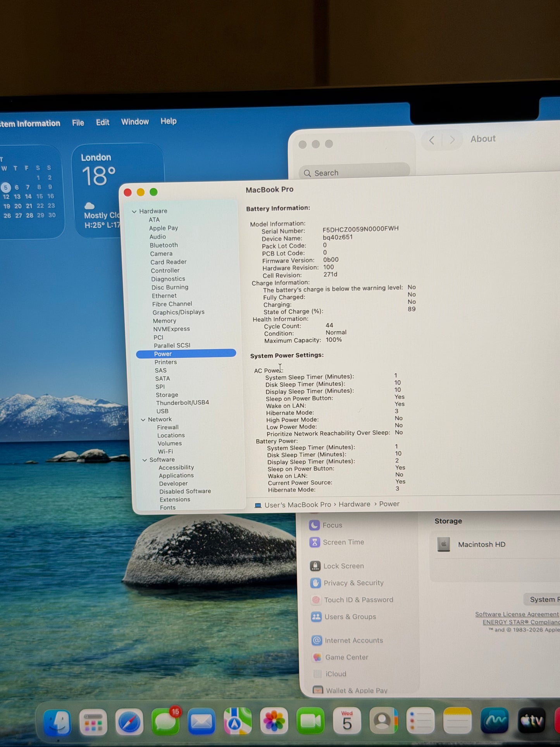Click the battery serial number F5DHCZ0059N0000FWH
This screenshot has height=747, width=560.
pos(360,229)
